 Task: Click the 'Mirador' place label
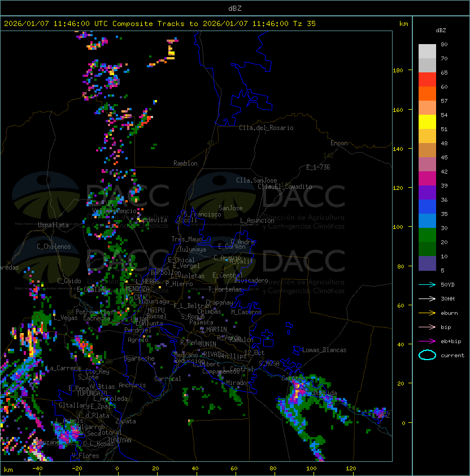[x=238, y=383]
